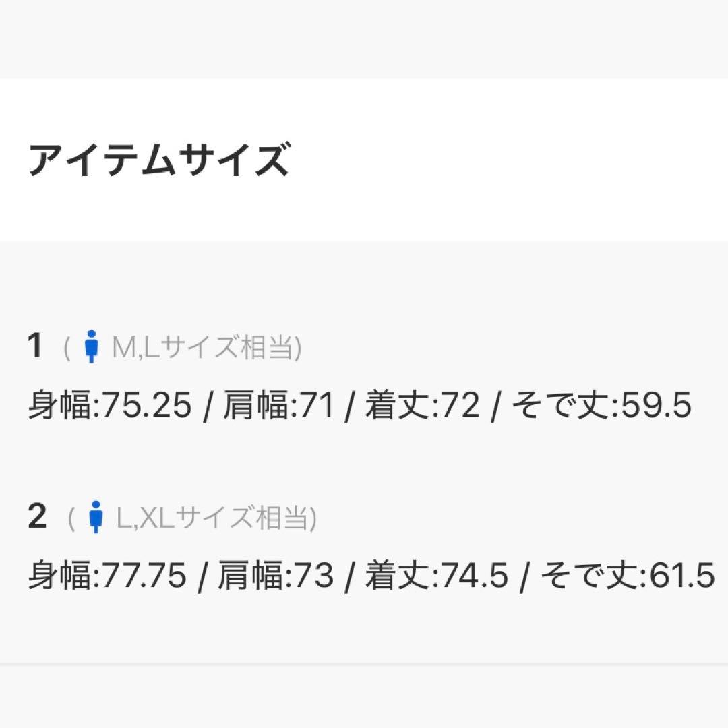728x728 pixels.
Task: Tap 着丈:72 in the size 1 row
Action: [x=422, y=406]
